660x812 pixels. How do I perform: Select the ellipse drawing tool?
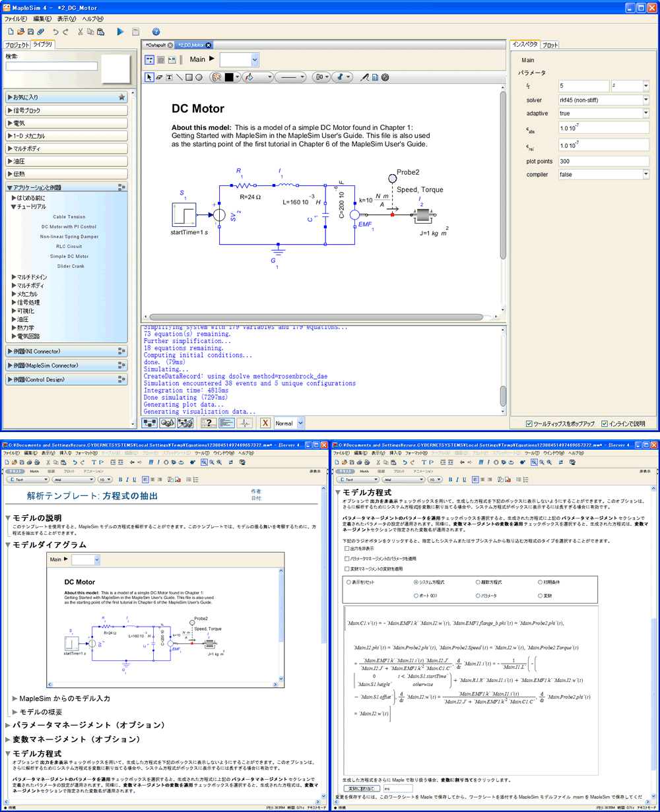coord(199,77)
